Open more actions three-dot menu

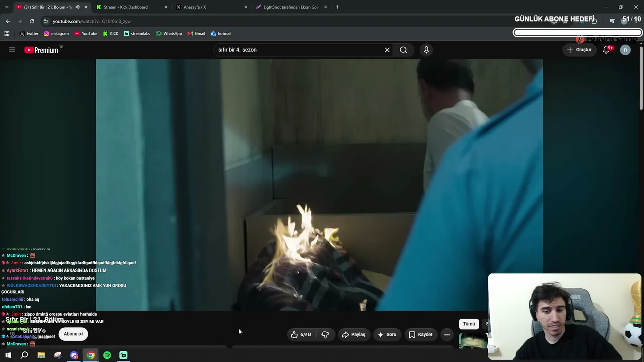click(447, 334)
